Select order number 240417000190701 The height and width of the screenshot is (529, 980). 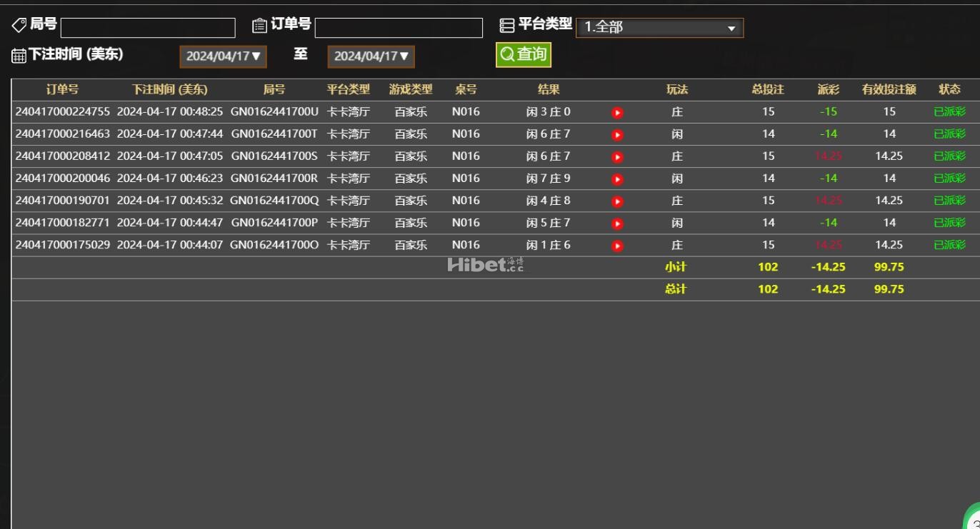click(x=63, y=200)
